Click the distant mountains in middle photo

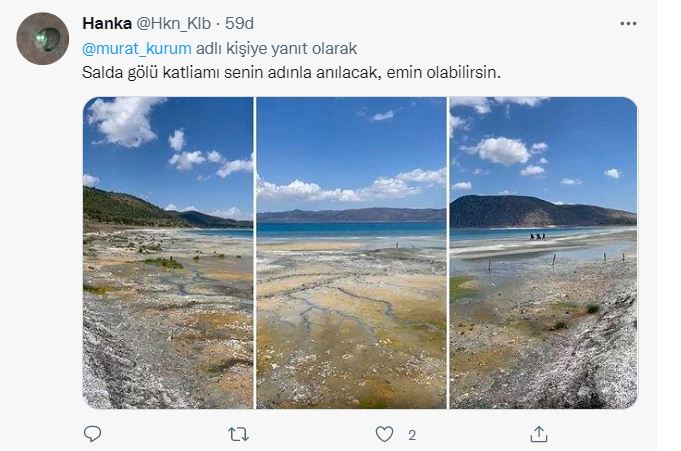coord(351,215)
